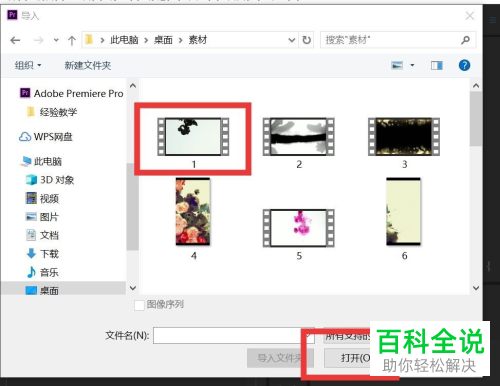Open recent locations dropdown arrow
This screenshot has height=386, width=500.
(x=56, y=40)
